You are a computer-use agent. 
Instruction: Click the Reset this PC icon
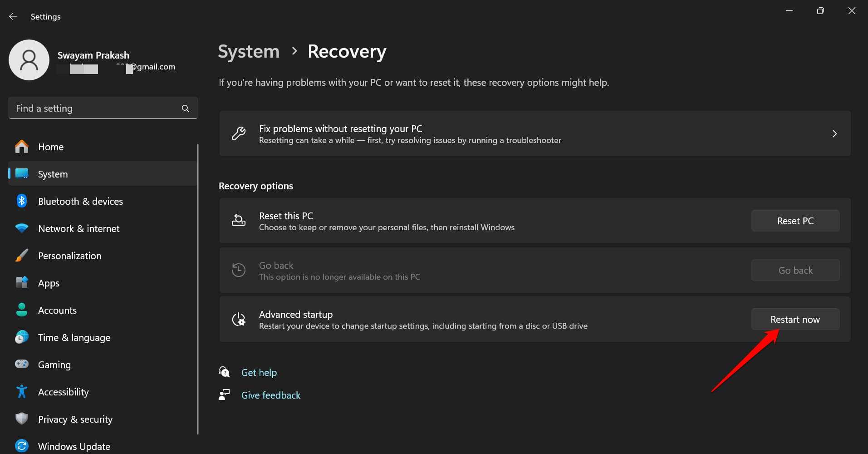click(x=239, y=220)
